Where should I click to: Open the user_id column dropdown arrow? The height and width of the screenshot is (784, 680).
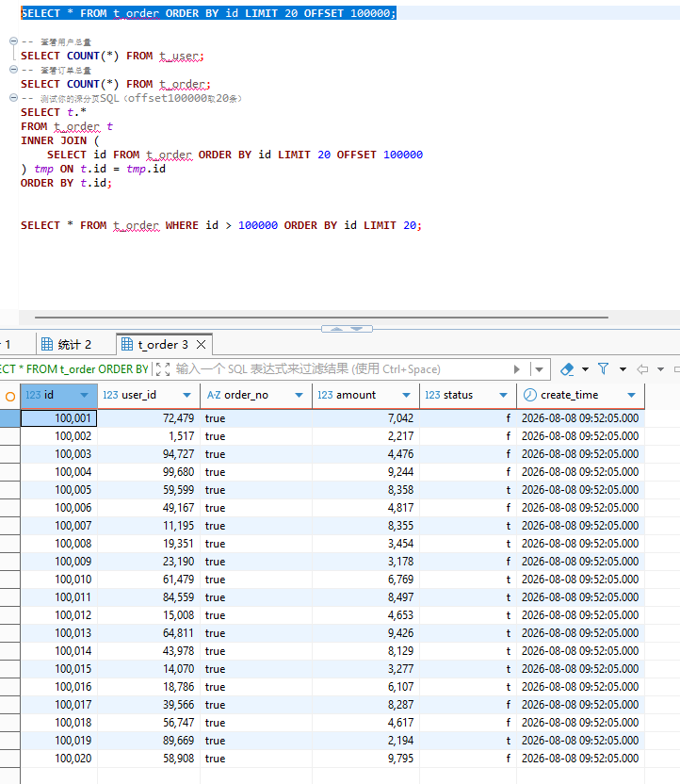tap(186, 395)
